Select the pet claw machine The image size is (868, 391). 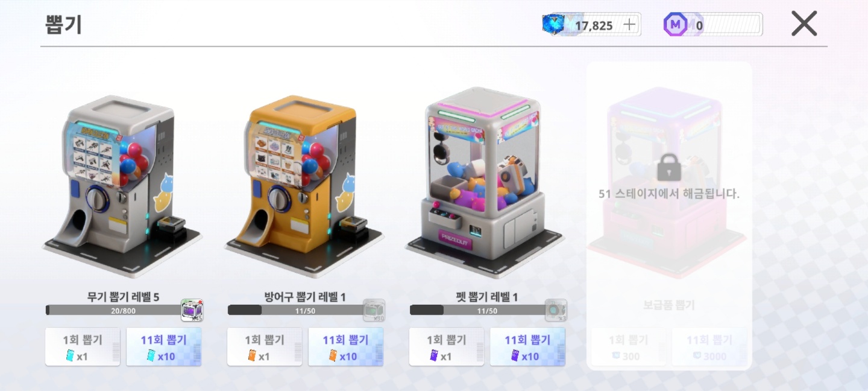click(x=486, y=181)
